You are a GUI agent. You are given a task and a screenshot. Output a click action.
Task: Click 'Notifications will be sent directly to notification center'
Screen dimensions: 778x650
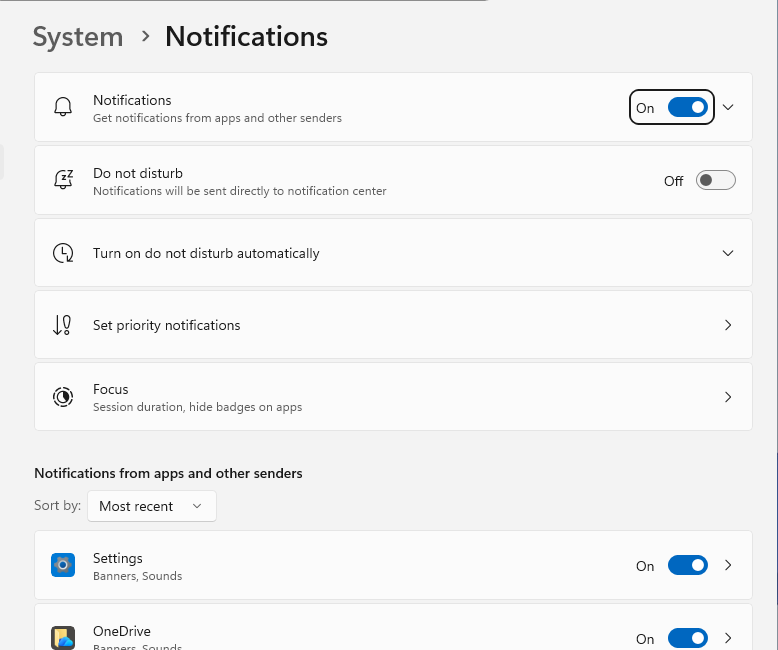(x=240, y=191)
